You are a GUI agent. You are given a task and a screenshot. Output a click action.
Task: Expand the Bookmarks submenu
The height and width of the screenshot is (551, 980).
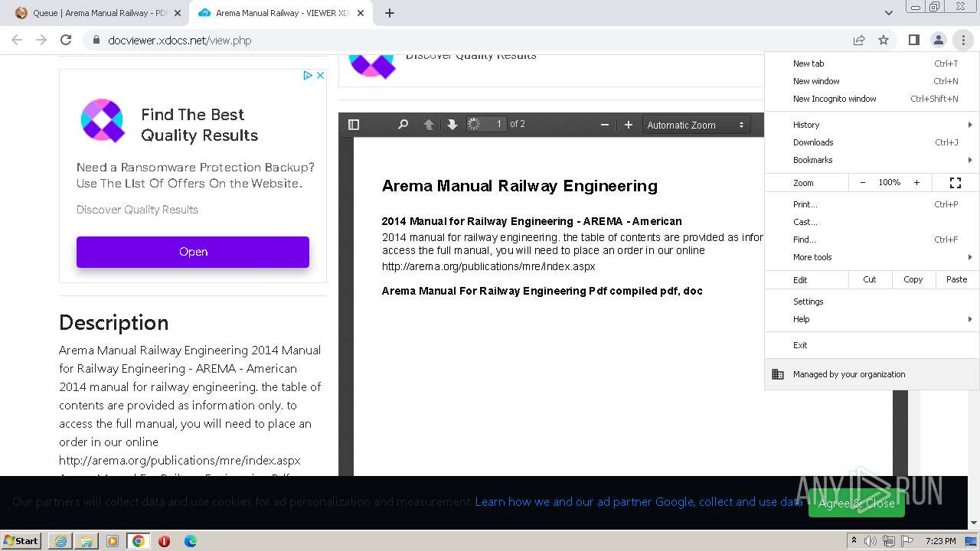tap(872, 160)
